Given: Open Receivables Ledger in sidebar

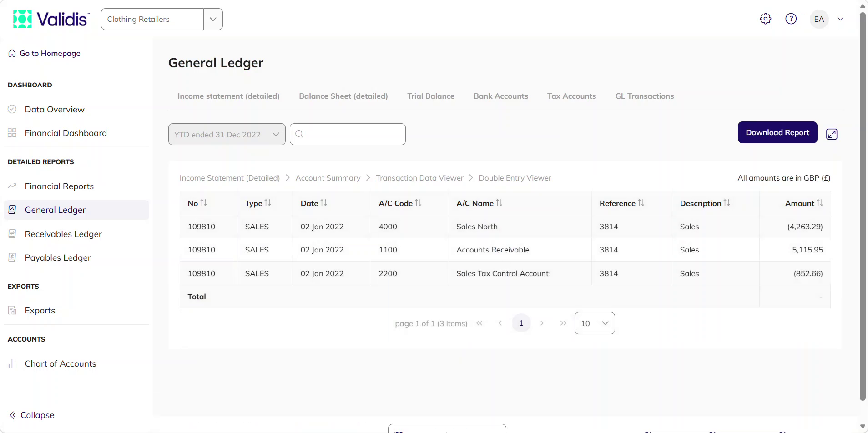Looking at the screenshot, I should coord(76,234).
